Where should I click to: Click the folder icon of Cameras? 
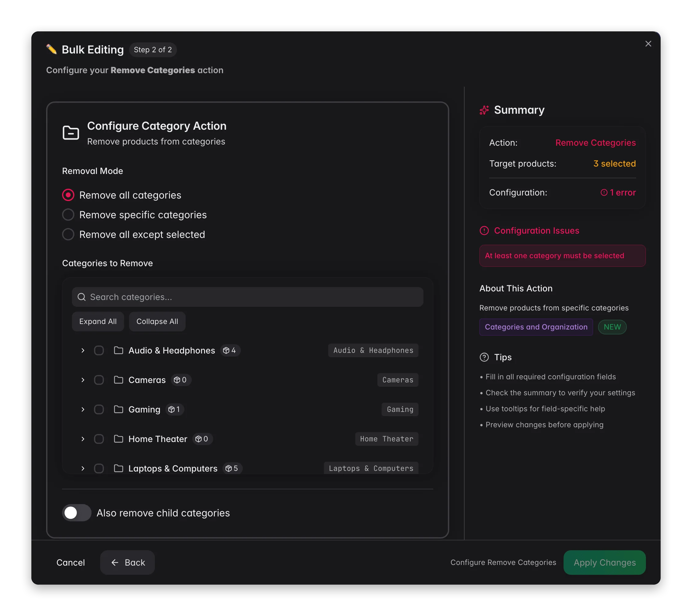point(119,380)
